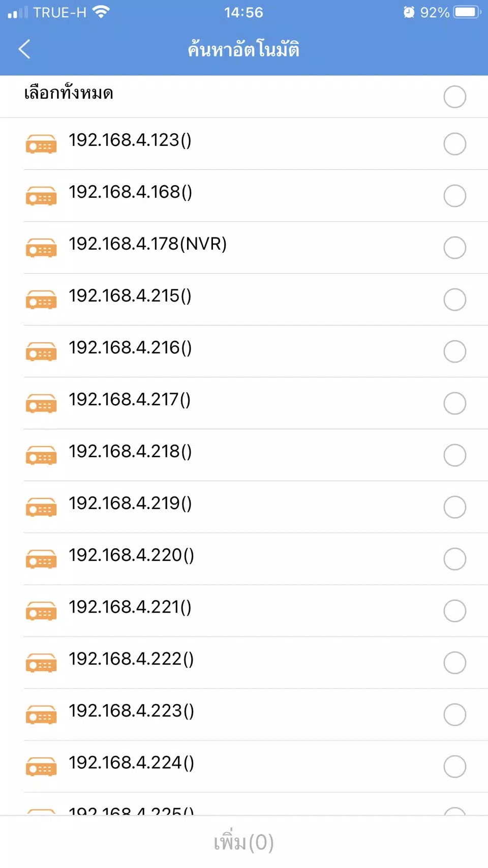
Task: Tap the back arrow in header
Action: click(x=24, y=49)
